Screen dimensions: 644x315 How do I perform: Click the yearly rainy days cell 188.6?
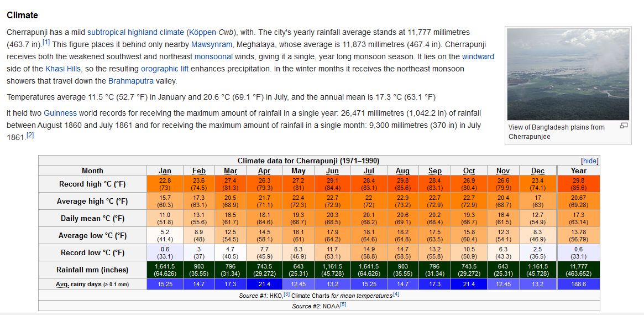pyautogui.click(x=579, y=284)
